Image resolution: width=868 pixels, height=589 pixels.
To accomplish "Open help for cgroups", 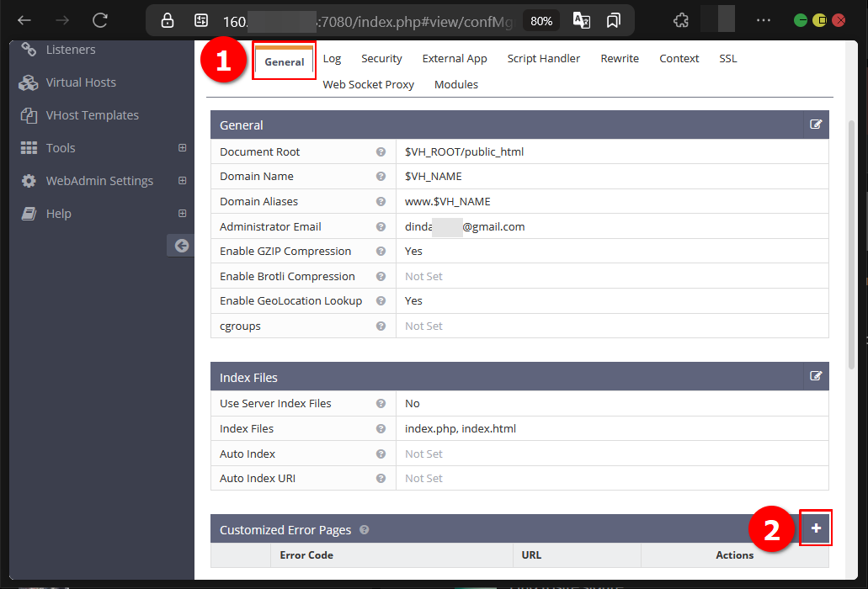I will pos(381,326).
